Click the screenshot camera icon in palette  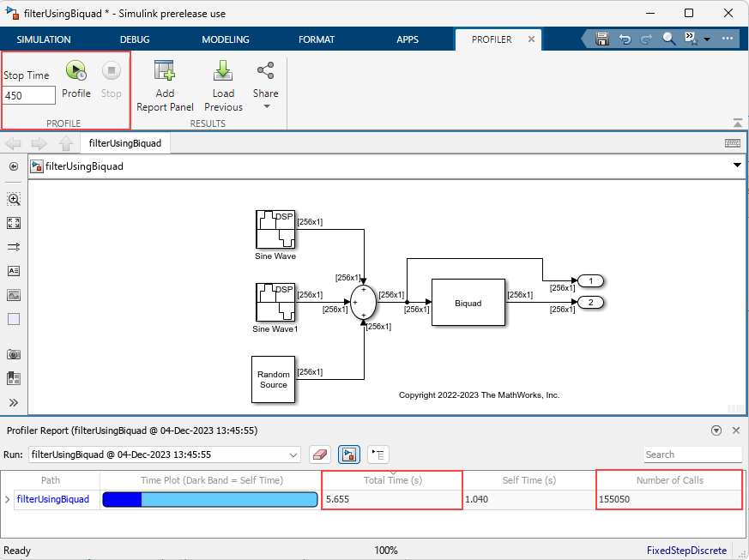click(14, 354)
